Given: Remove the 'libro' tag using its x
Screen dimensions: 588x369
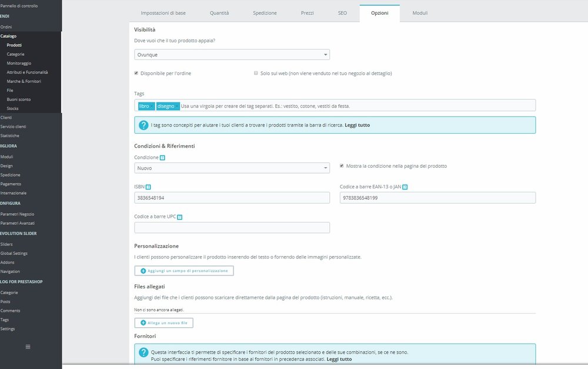Looking at the screenshot, I should click(152, 107).
